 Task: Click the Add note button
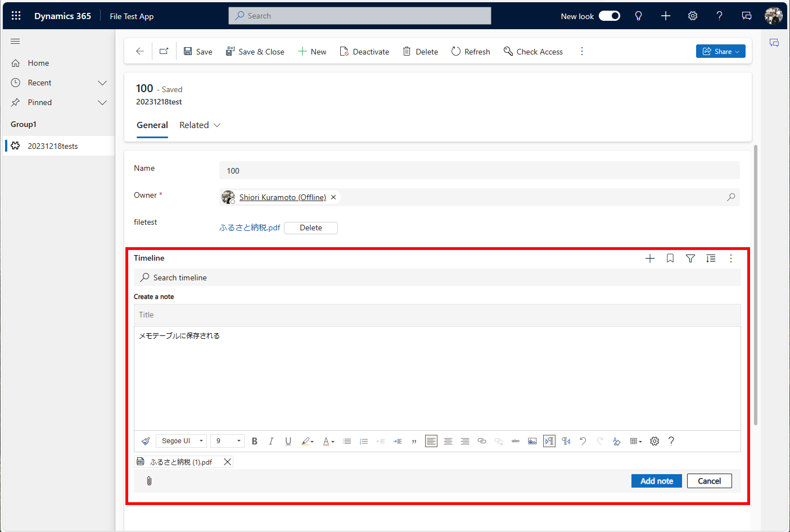(x=657, y=481)
